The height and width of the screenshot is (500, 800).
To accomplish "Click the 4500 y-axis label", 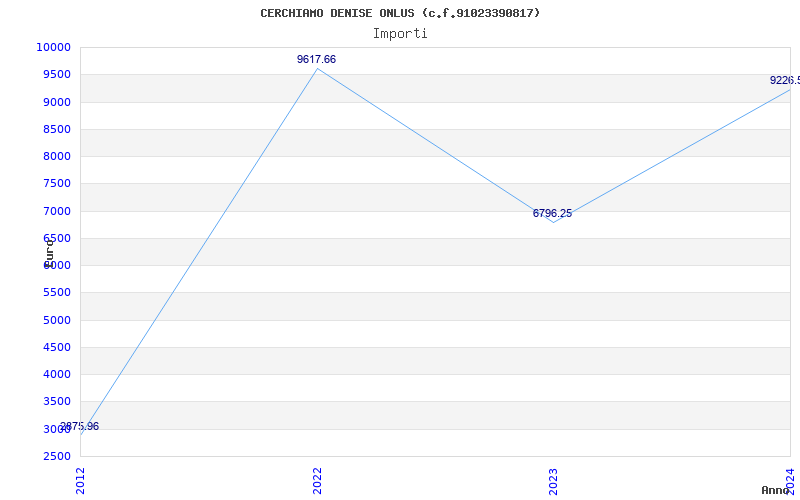I will pos(56,347).
